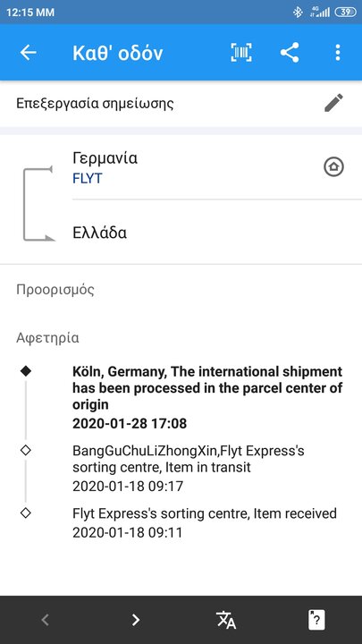
Task: Open the FLYT carrier link
Action: coord(88,179)
